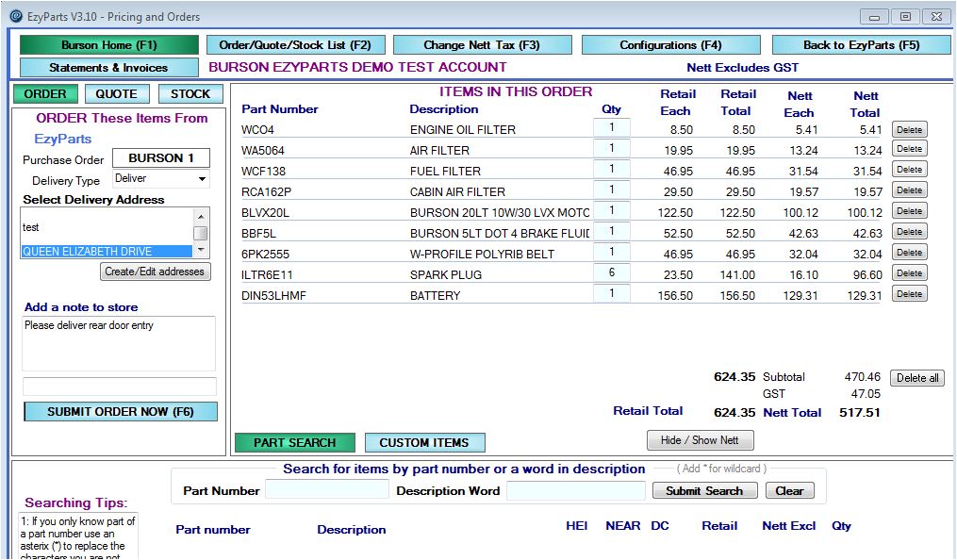Delete the BBF5L brake fluid row
The image size is (957, 560).
pyautogui.click(x=910, y=232)
